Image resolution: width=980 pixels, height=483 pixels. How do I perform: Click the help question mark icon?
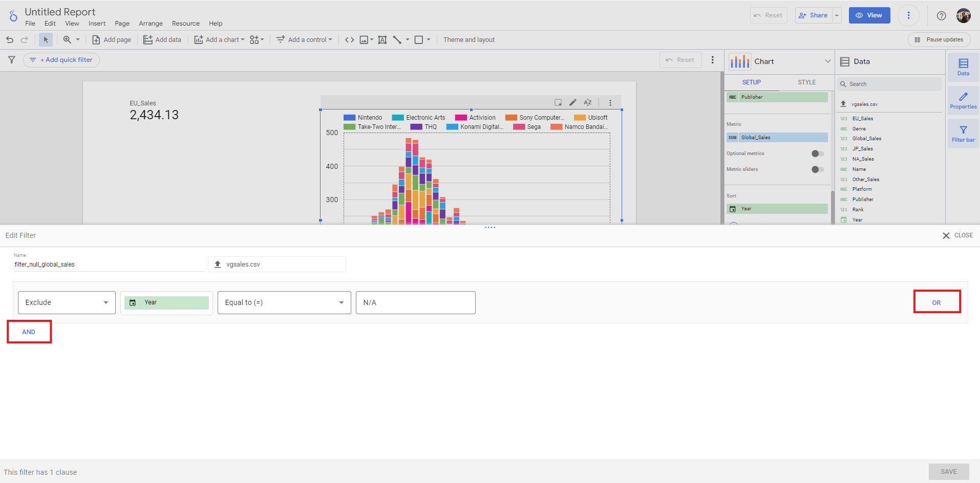tap(941, 15)
